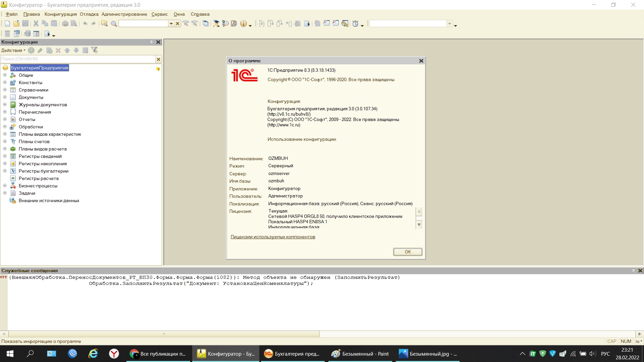Click the Move down arrow in Configuration panel
This screenshot has width=644, height=362.
76,50
